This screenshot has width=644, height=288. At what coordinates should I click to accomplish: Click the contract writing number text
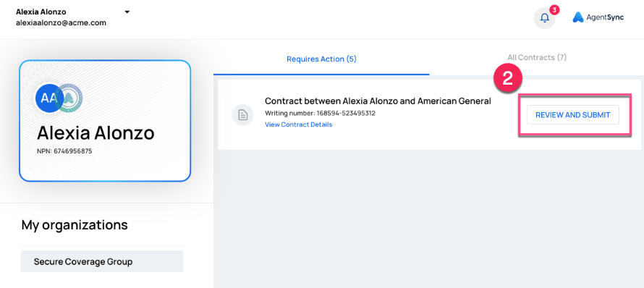(320, 114)
